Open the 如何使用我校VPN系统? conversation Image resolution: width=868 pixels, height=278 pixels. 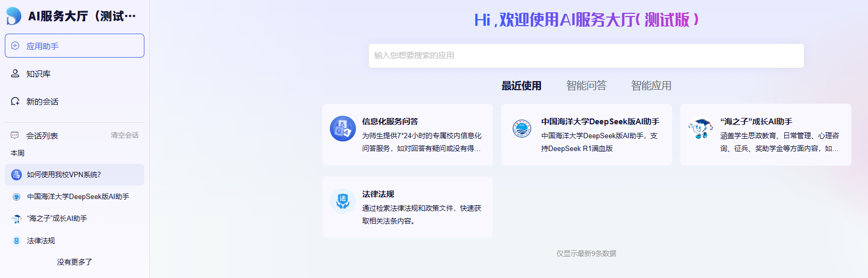point(64,174)
